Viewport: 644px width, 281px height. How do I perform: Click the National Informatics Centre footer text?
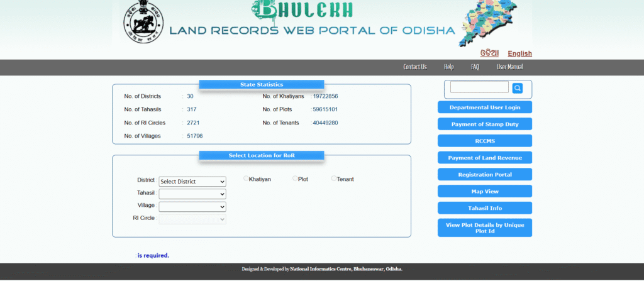[347, 269]
